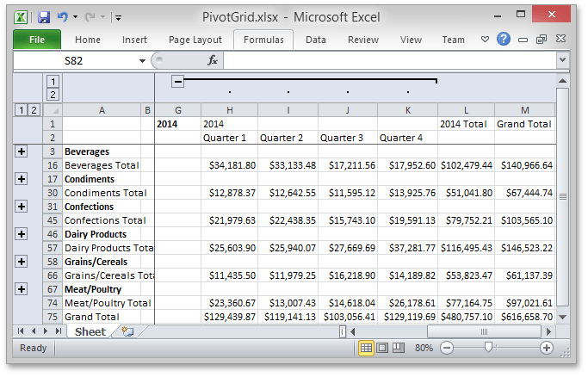The image size is (588, 377).
Task: Open the File tab
Action: [37, 40]
